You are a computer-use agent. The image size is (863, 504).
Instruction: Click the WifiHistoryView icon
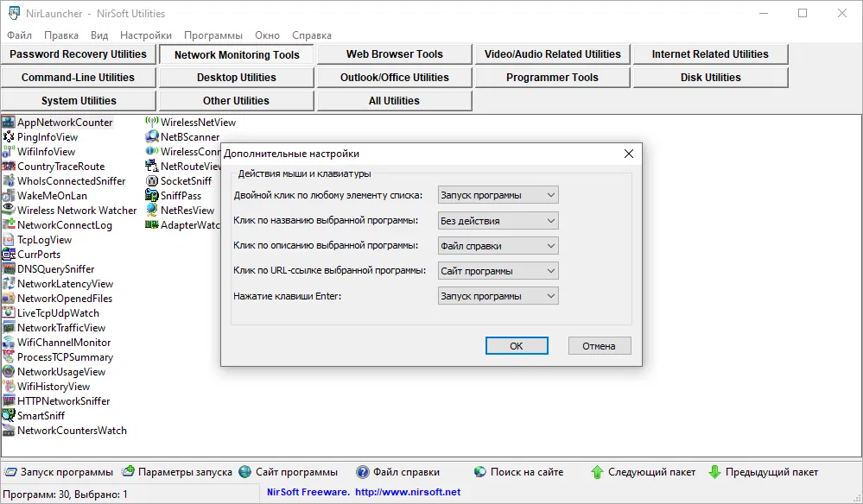(9, 387)
